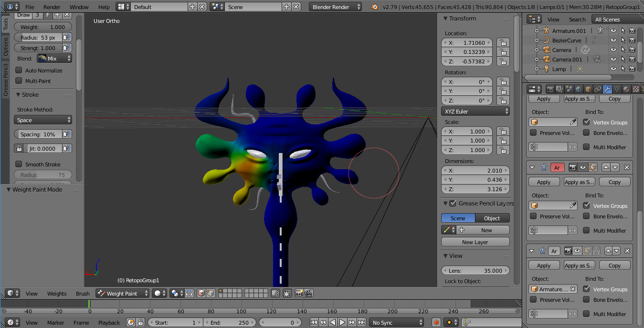Open the Modifiers properties tab (wrench icon)

(607, 89)
